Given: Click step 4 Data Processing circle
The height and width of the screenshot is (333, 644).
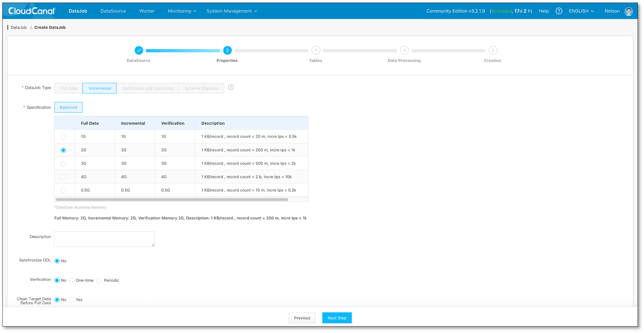Looking at the screenshot, I should 404,50.
